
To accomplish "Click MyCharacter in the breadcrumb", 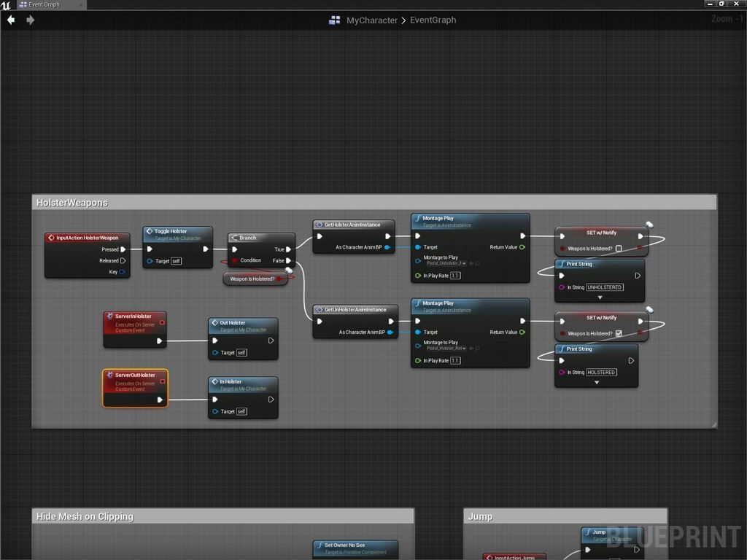I will pyautogui.click(x=372, y=20).
